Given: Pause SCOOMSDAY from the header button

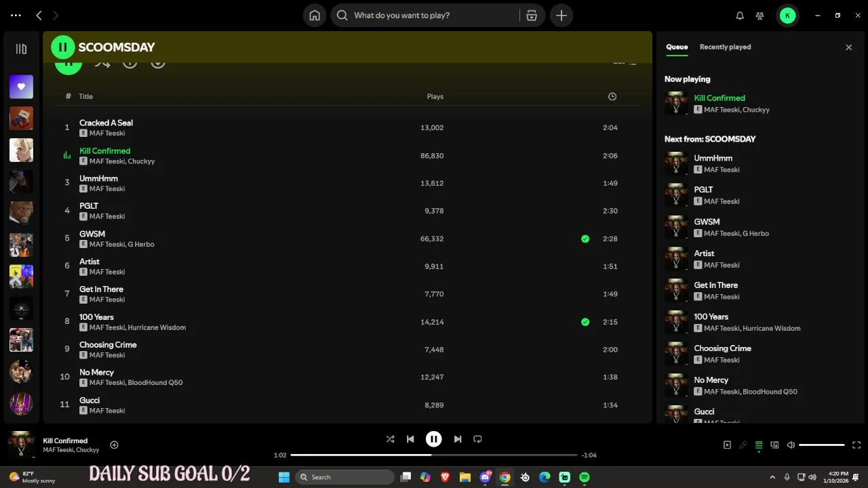Looking at the screenshot, I should click(63, 47).
